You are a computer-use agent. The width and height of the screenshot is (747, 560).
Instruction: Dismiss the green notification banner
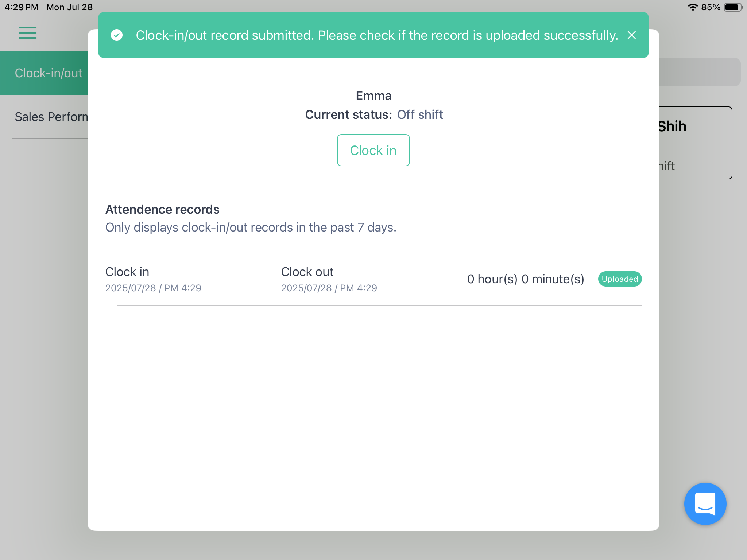(x=632, y=35)
